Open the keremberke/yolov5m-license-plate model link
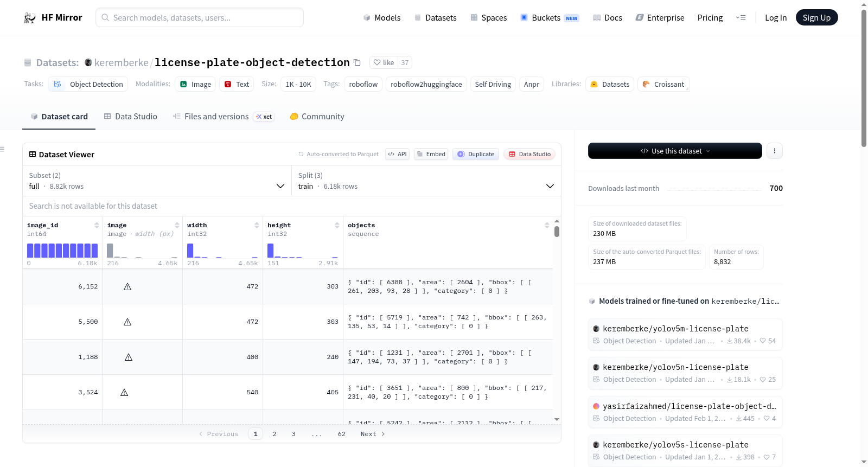Image resolution: width=868 pixels, height=467 pixels. [x=675, y=329]
